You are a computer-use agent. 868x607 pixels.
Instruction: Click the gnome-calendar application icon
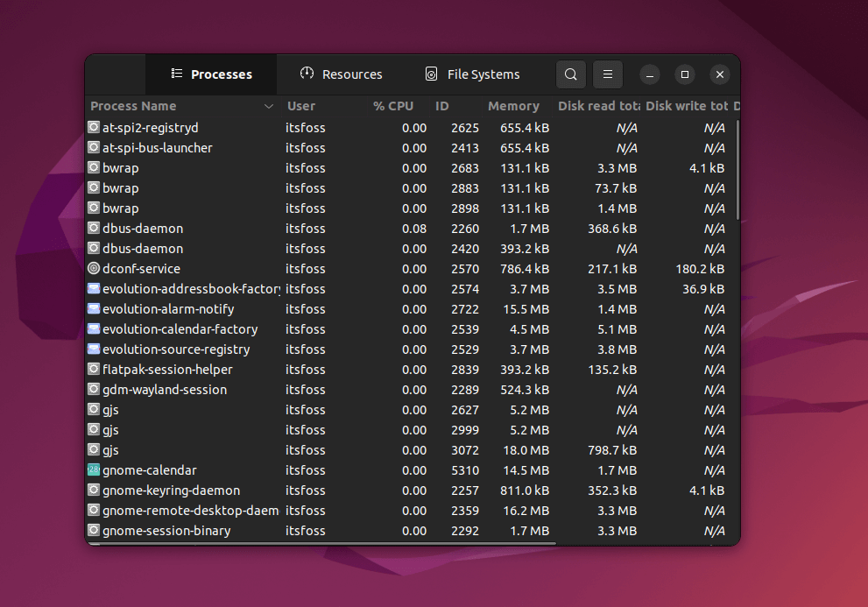[94, 470]
